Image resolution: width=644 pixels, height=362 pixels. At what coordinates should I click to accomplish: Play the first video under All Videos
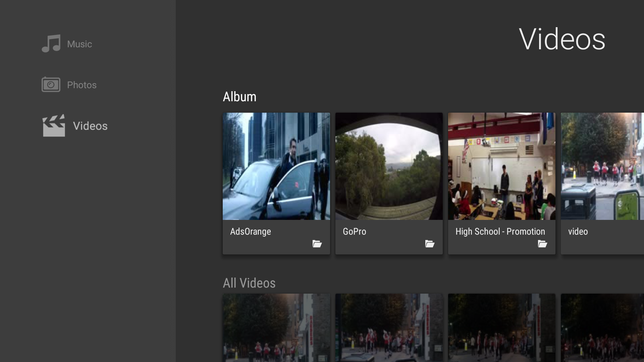pyautogui.click(x=276, y=328)
